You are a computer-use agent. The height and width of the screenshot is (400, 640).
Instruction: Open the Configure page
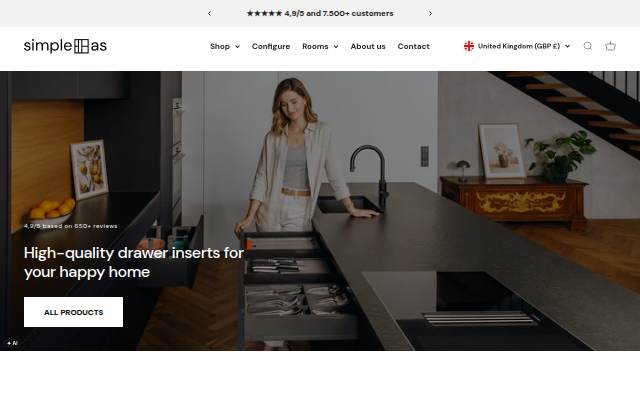(x=271, y=47)
